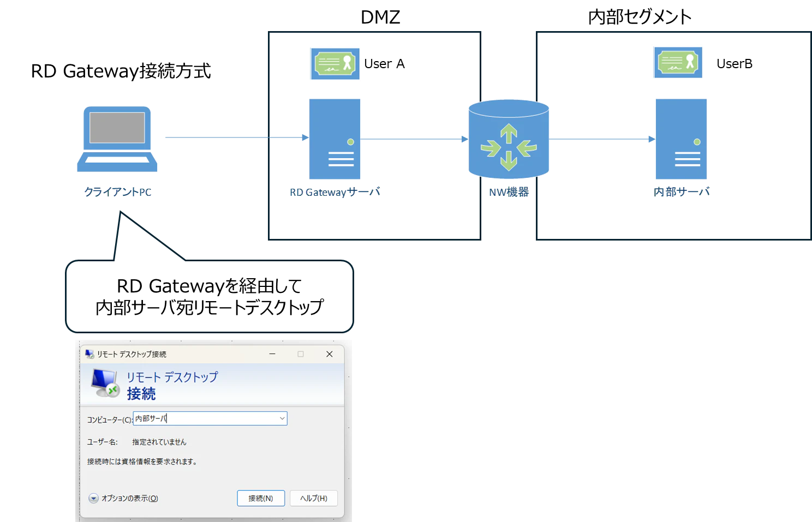Image resolution: width=812 pixels, height=522 pixels.
Task: Minimize the Remote Desktop connection dialog
Action: click(272, 354)
